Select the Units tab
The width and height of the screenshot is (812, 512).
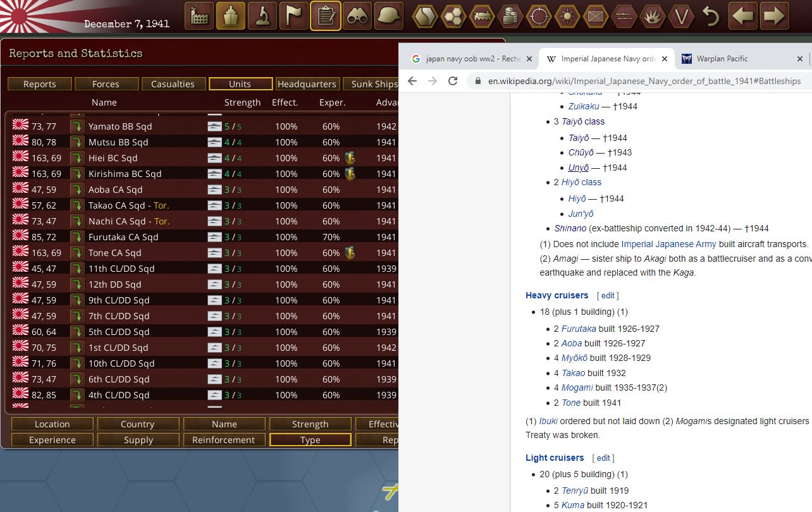click(x=240, y=84)
